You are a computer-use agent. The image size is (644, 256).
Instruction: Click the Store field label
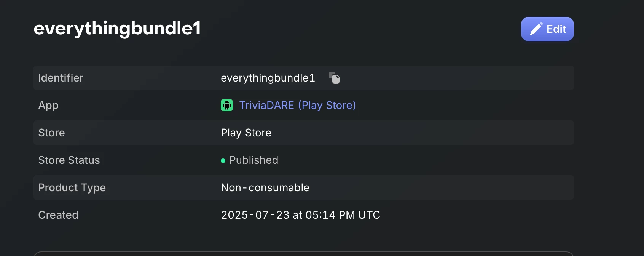pos(51,133)
